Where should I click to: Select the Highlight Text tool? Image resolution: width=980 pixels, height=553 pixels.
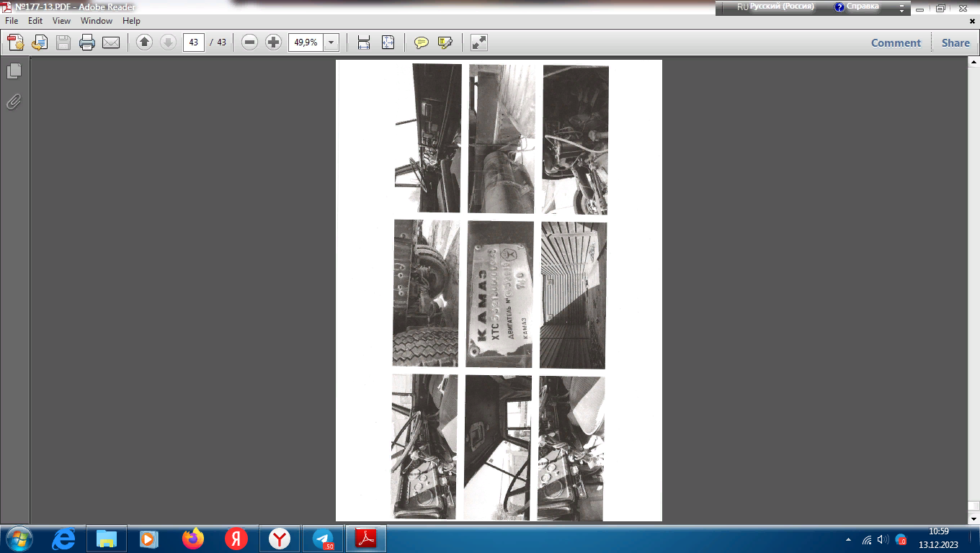pyautogui.click(x=445, y=42)
